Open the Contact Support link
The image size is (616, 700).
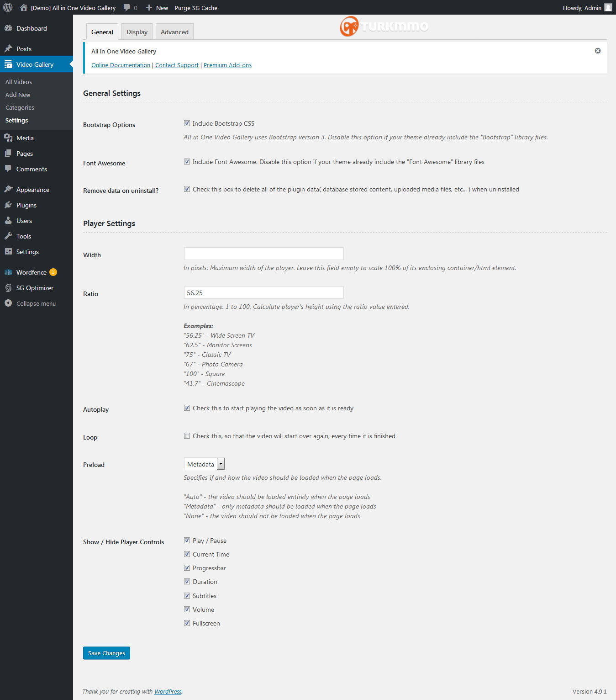[177, 65]
